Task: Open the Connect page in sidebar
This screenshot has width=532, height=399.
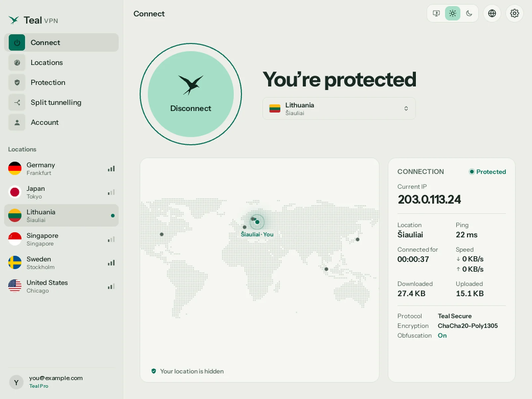Action: [x=62, y=43]
